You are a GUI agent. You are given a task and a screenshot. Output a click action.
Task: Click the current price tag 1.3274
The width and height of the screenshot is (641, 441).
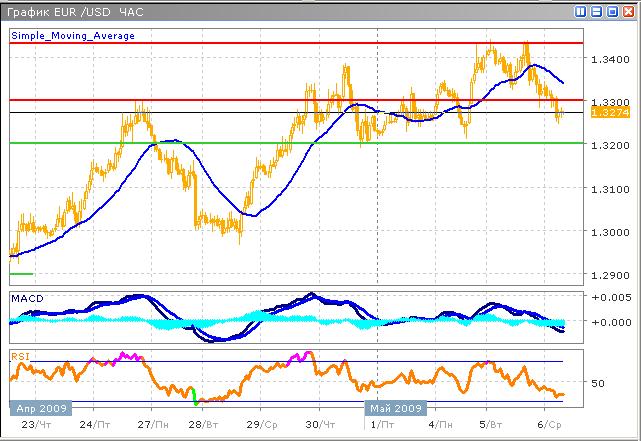pyautogui.click(x=609, y=114)
